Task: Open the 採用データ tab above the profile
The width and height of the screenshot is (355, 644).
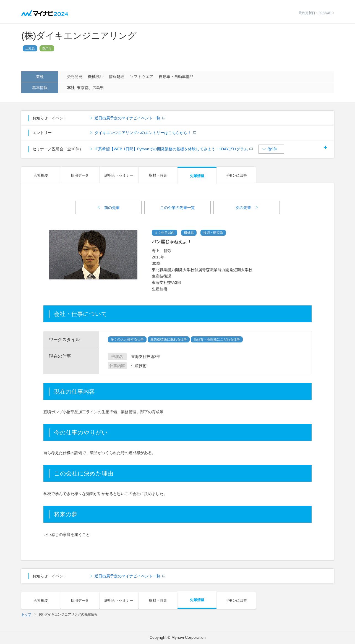Action: [x=80, y=175]
